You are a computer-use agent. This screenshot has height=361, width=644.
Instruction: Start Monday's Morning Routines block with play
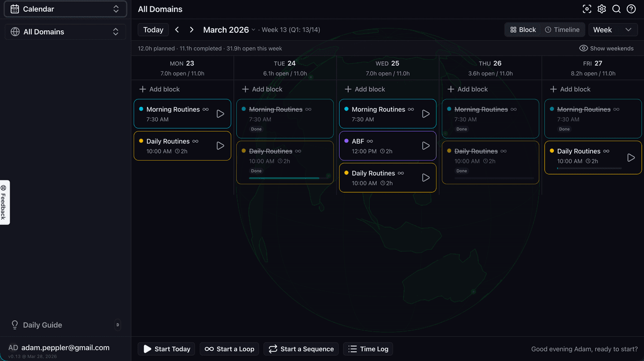(220, 114)
